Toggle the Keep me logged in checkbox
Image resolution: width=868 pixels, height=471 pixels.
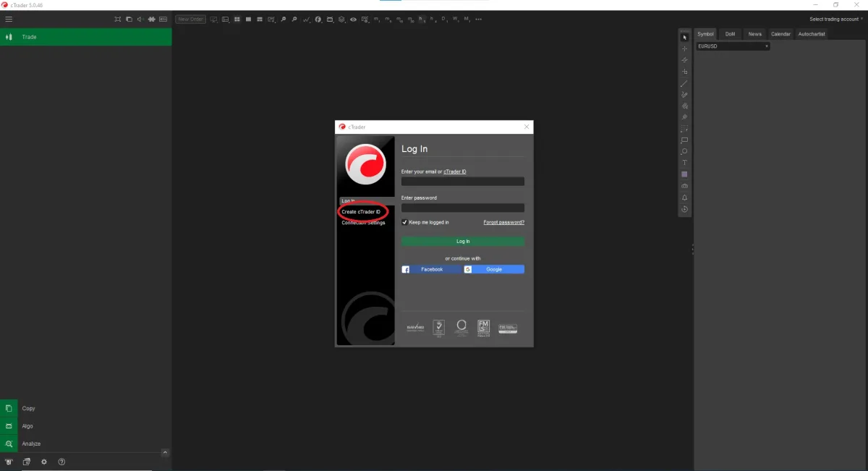coord(404,222)
